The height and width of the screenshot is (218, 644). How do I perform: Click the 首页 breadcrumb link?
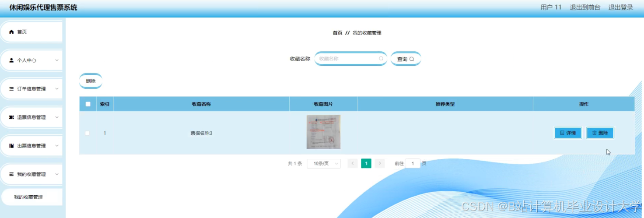point(337,33)
